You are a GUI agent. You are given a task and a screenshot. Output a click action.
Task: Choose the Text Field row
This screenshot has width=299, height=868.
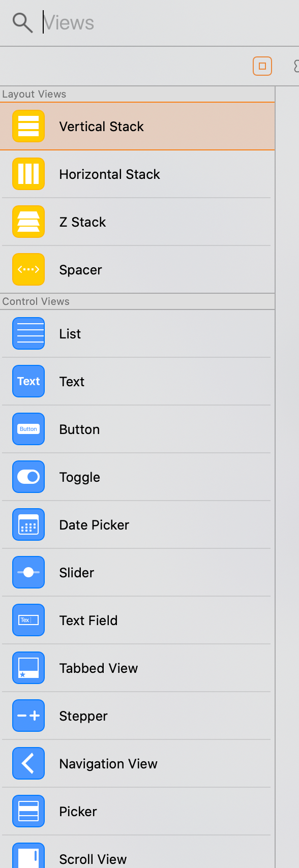pyautogui.click(x=137, y=621)
